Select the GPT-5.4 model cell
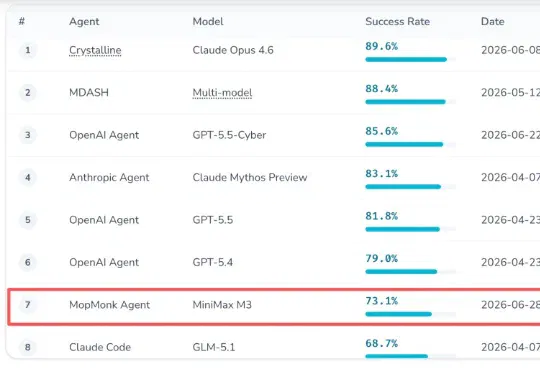Image resolution: width=540 pixels, height=372 pixels. (212, 262)
